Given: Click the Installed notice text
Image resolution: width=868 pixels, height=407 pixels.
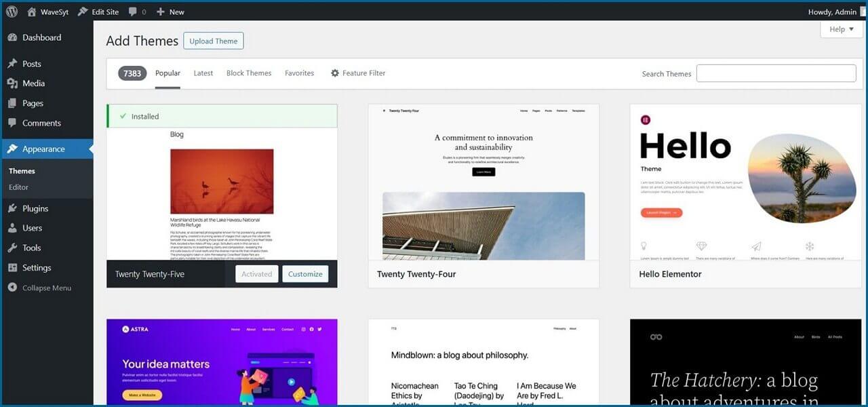Looking at the screenshot, I should (145, 116).
